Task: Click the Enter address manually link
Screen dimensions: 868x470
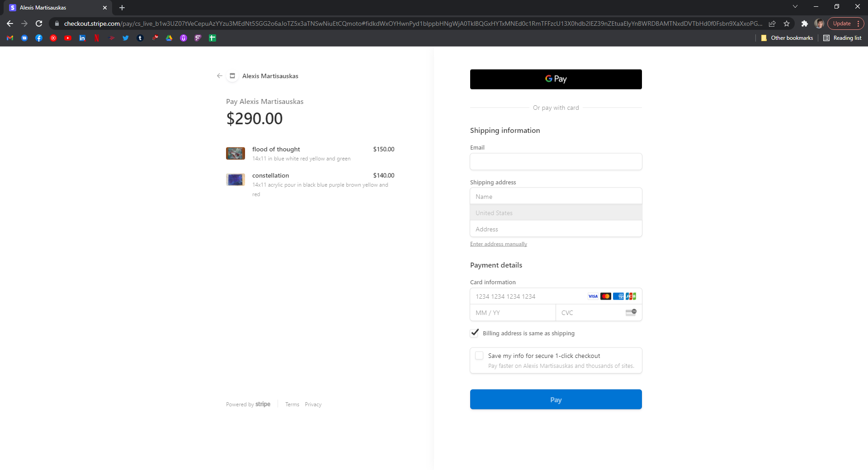Action: [498, 244]
